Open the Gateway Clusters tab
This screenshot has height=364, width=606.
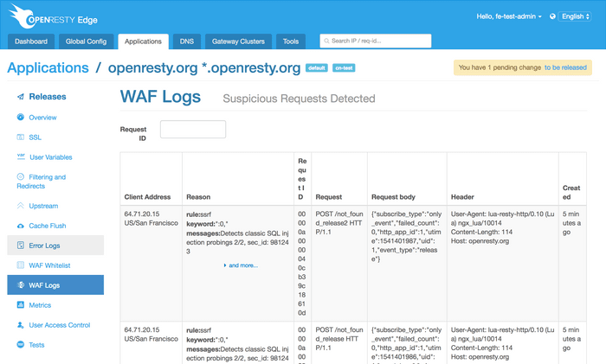[238, 42]
